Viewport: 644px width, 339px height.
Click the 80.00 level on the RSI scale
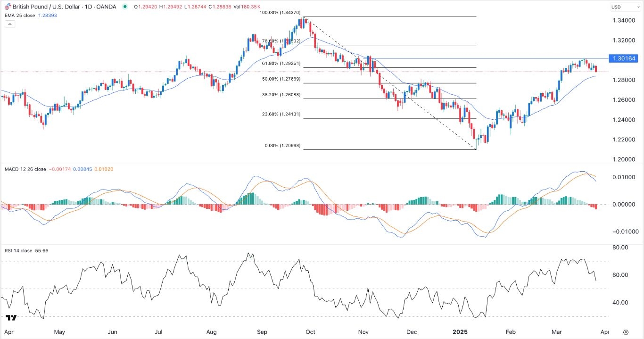621,247
